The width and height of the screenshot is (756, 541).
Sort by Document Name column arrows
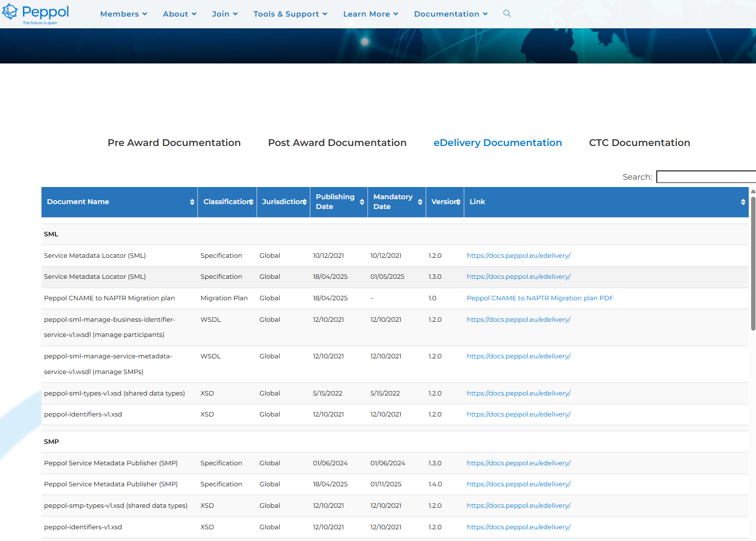pos(192,202)
